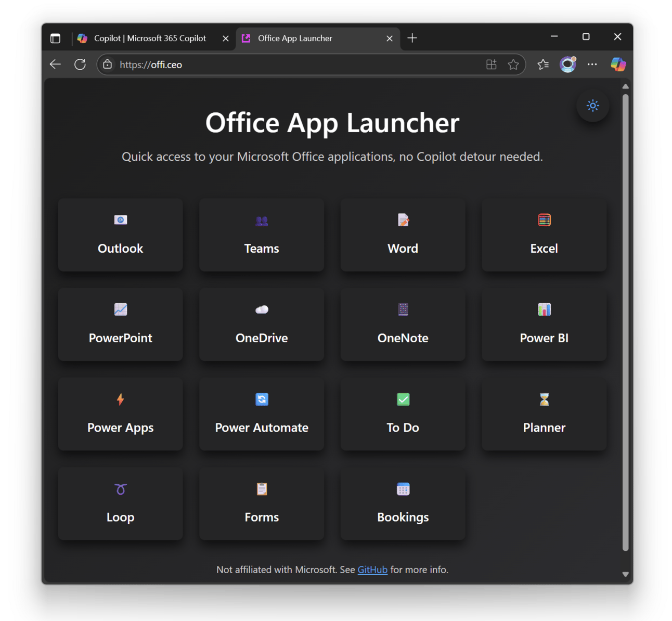Toggle light theme with sun button
Screen dimensions: 672x621
[592, 106]
